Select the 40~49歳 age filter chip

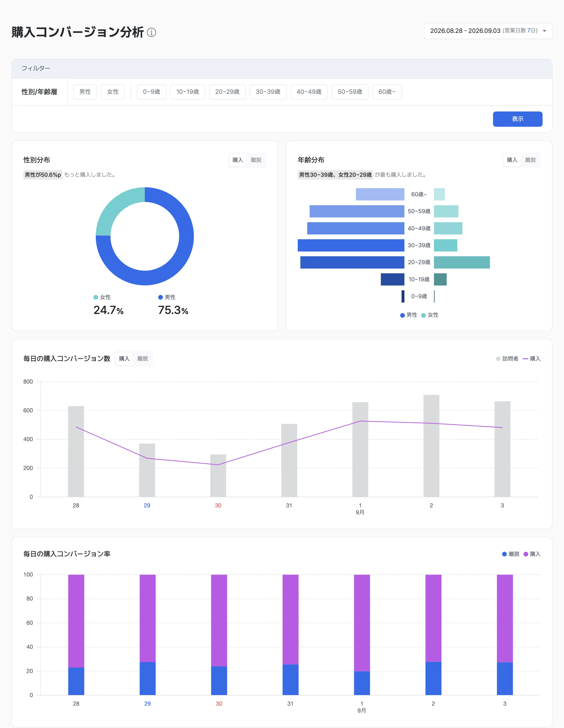pyautogui.click(x=309, y=92)
